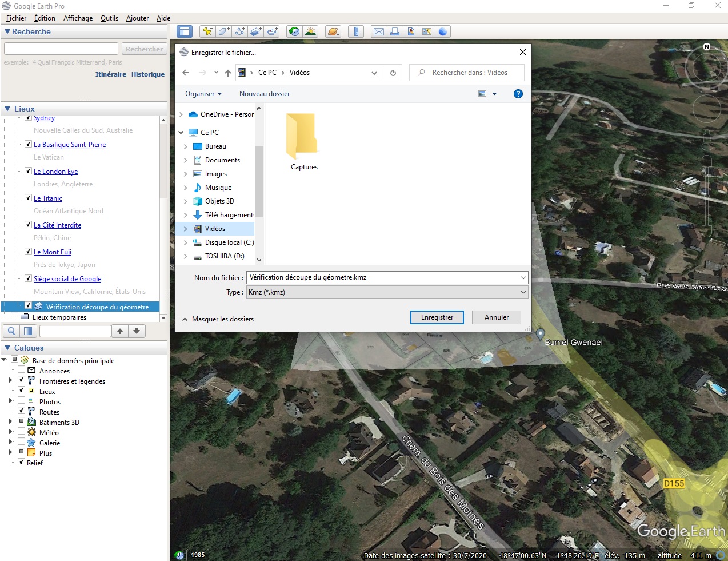Toggle sunlight across the landscape
728x561 pixels.
[x=310, y=31]
